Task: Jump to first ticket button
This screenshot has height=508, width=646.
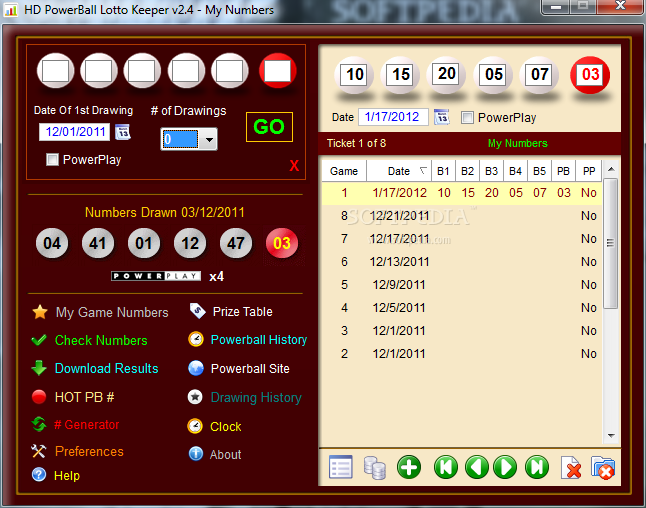Action: coord(446,467)
